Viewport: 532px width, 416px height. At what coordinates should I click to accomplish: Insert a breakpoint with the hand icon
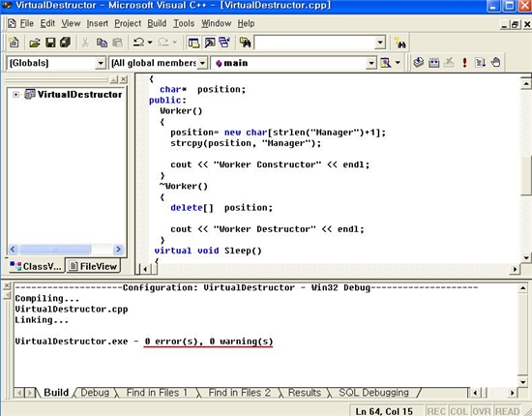[495, 63]
